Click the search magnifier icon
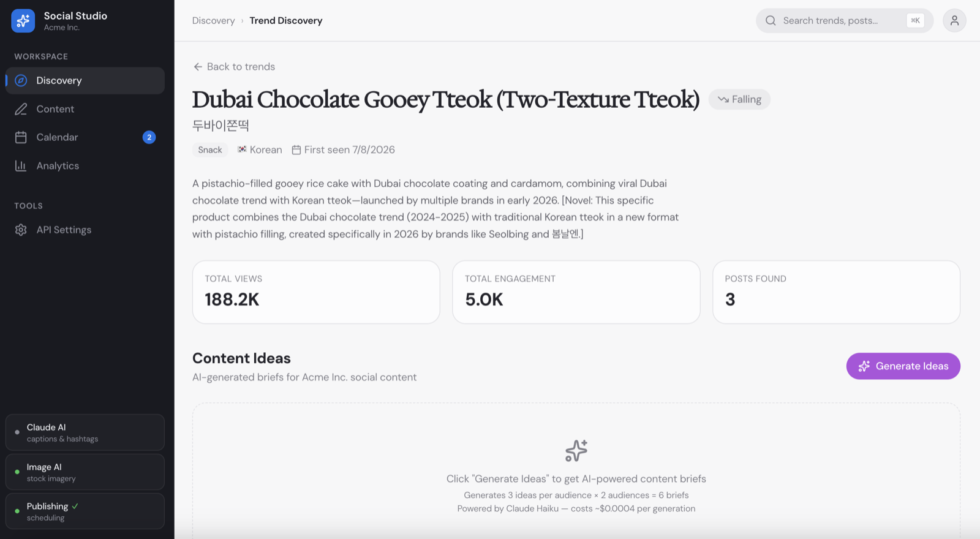 [771, 21]
